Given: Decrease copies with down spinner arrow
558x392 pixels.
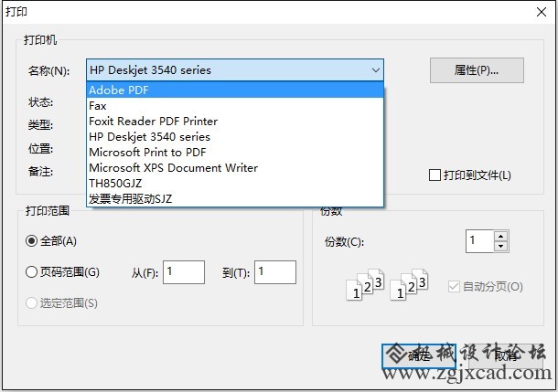Looking at the screenshot, I should 501,247.
